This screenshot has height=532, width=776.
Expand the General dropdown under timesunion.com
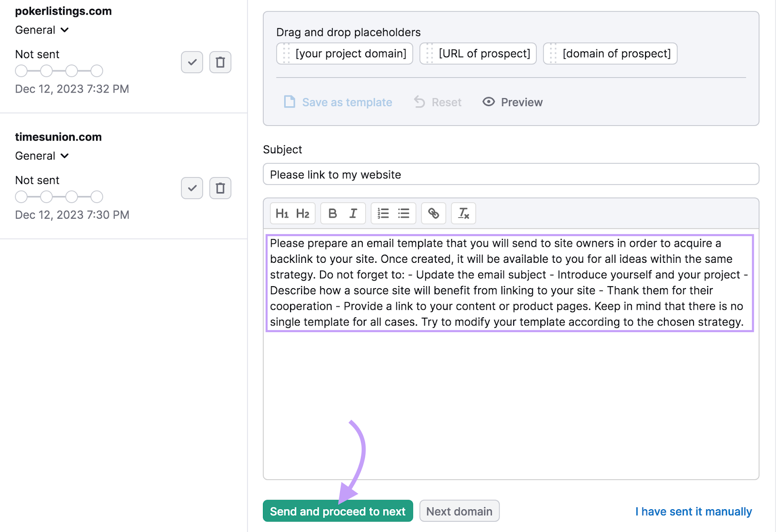[x=42, y=156]
